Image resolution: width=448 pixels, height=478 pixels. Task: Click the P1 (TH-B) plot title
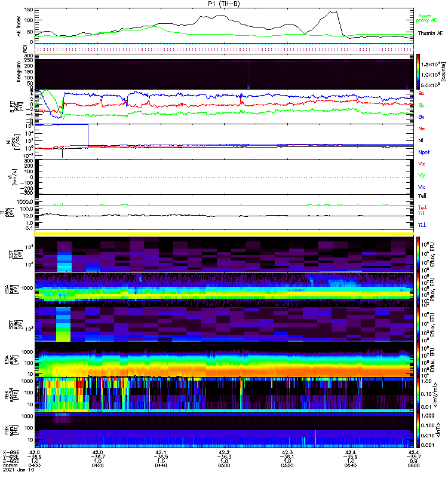coord(223,4)
